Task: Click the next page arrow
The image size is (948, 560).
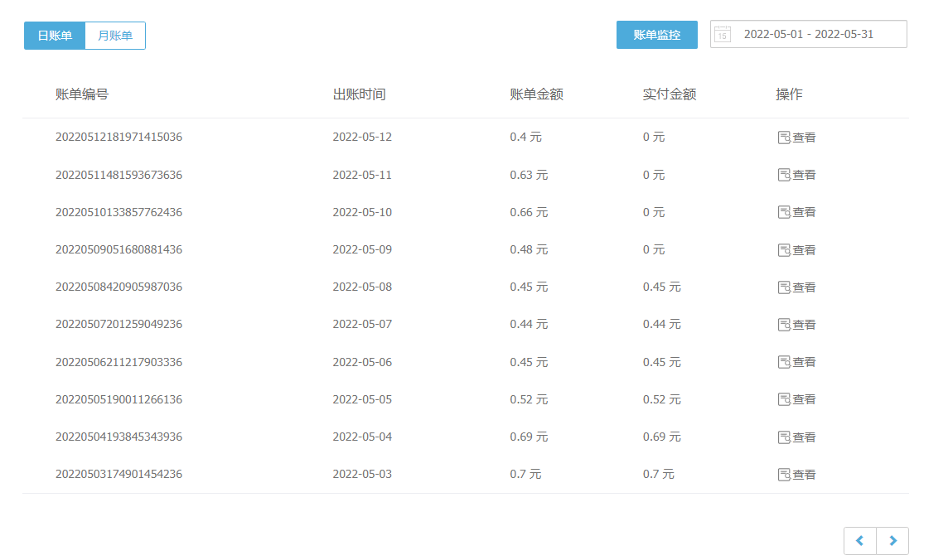Action: coord(892,540)
